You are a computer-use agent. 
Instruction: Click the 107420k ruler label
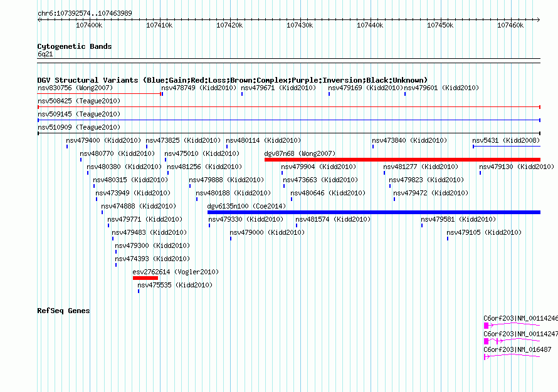[x=229, y=25]
